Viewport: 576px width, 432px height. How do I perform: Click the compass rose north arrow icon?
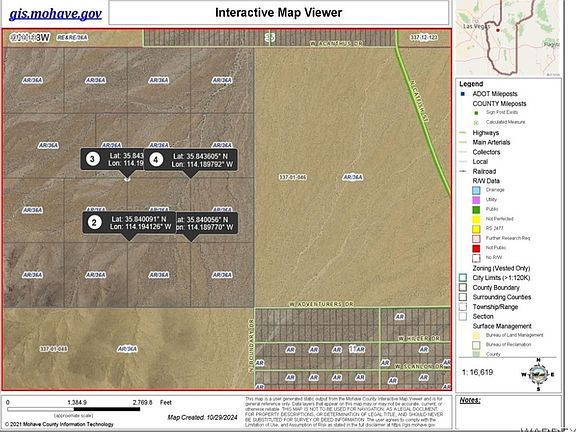538,374
